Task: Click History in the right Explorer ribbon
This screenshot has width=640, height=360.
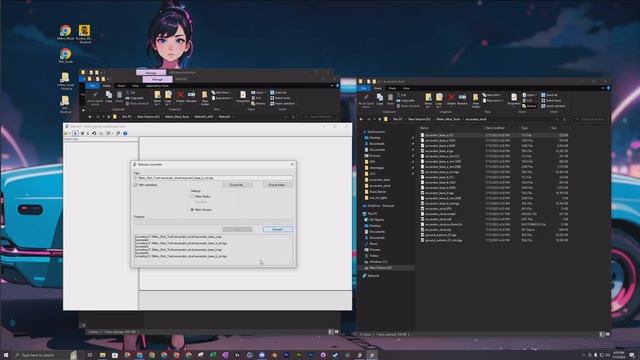Action: [x=530, y=106]
